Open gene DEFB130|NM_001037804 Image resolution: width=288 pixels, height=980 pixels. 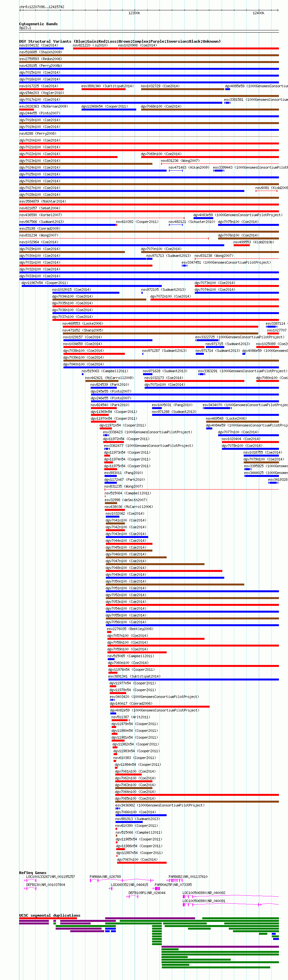(x=46, y=884)
